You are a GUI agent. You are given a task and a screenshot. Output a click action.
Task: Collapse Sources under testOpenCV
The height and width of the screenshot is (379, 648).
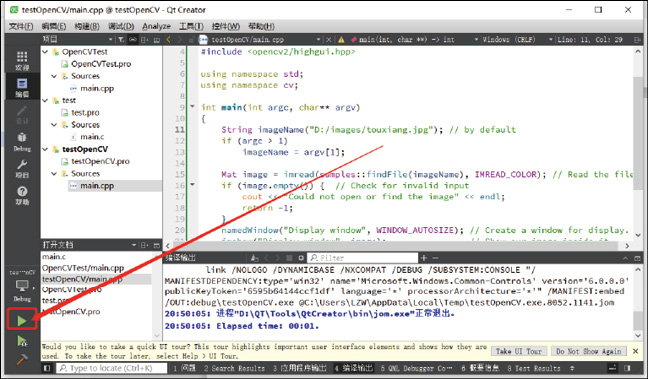(54, 174)
